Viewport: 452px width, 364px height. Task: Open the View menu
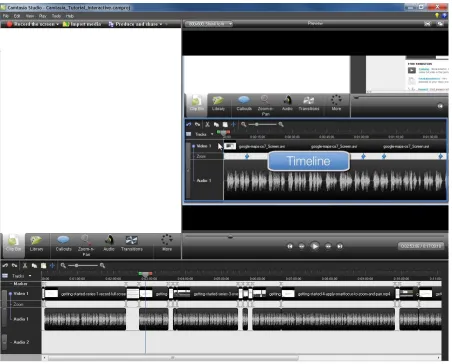[x=30, y=16]
